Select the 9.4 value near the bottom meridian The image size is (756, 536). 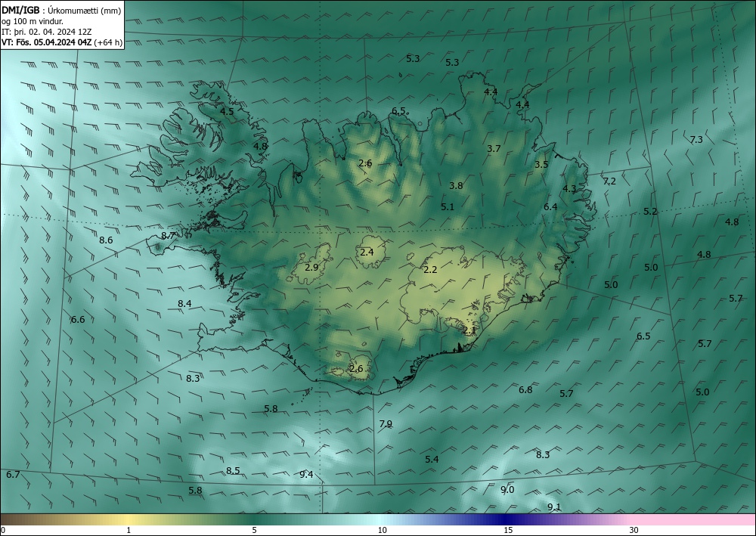coord(306,474)
